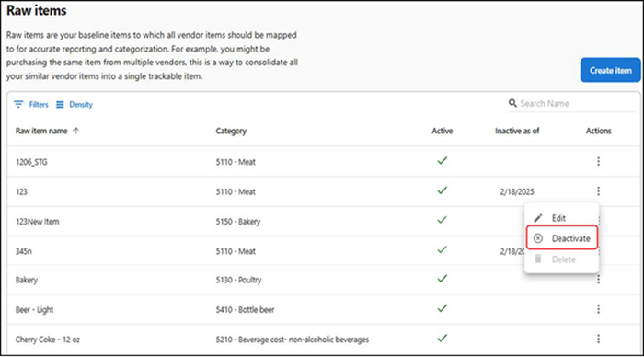Open actions menu for Cherry Coke row
Image resolution: width=644 pixels, height=357 pixels.
598,339
